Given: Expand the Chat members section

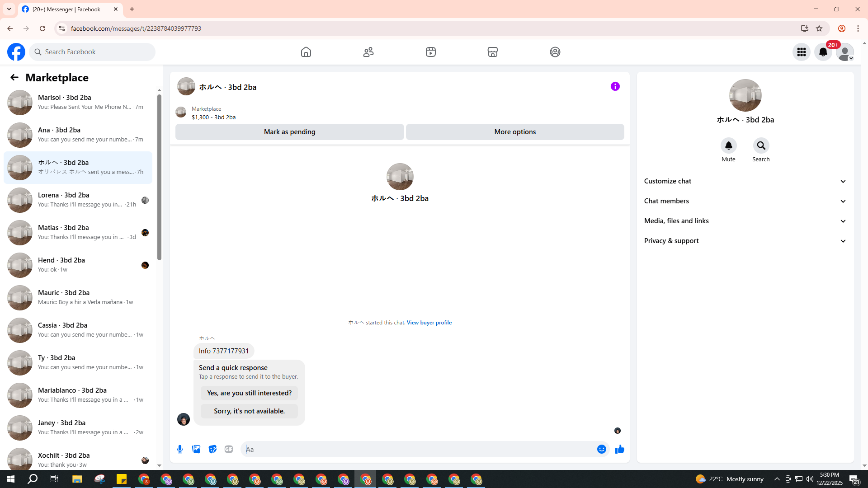Looking at the screenshot, I should pos(745,201).
